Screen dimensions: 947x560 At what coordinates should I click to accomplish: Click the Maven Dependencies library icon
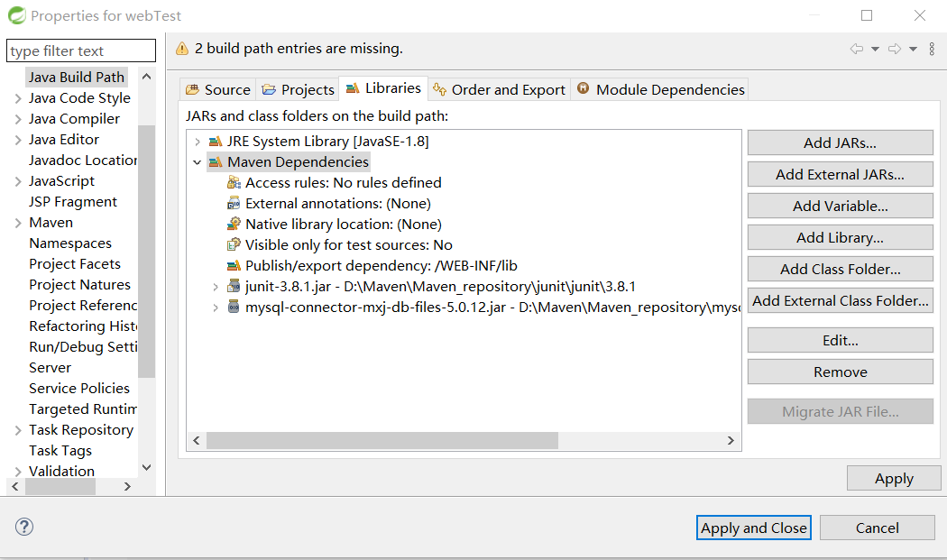pyautogui.click(x=215, y=162)
